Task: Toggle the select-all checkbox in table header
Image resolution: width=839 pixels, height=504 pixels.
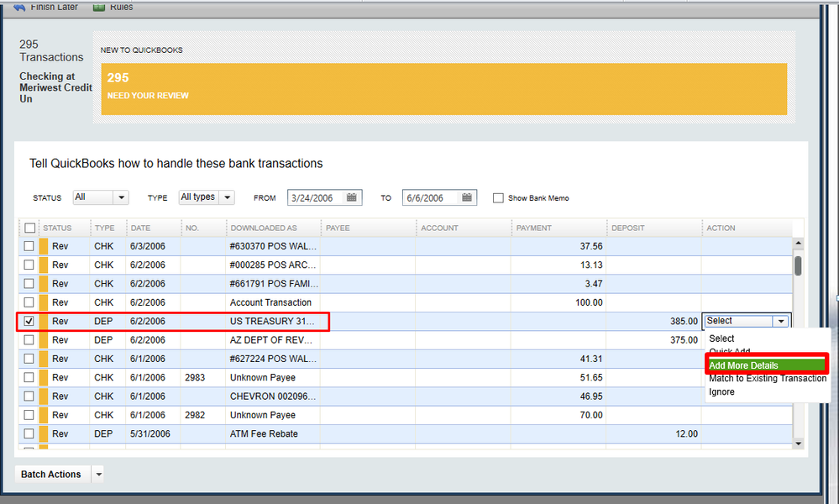Action: click(30, 228)
